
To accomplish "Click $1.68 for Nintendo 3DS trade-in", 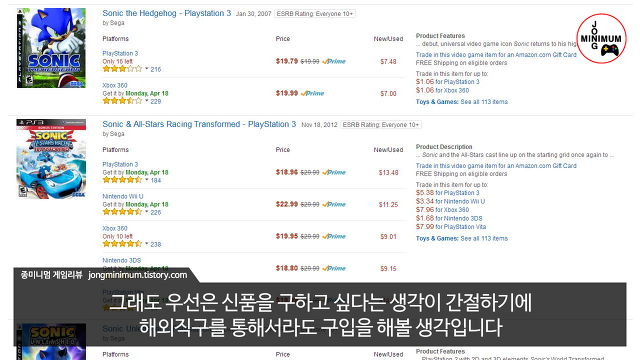I will pos(449,218).
